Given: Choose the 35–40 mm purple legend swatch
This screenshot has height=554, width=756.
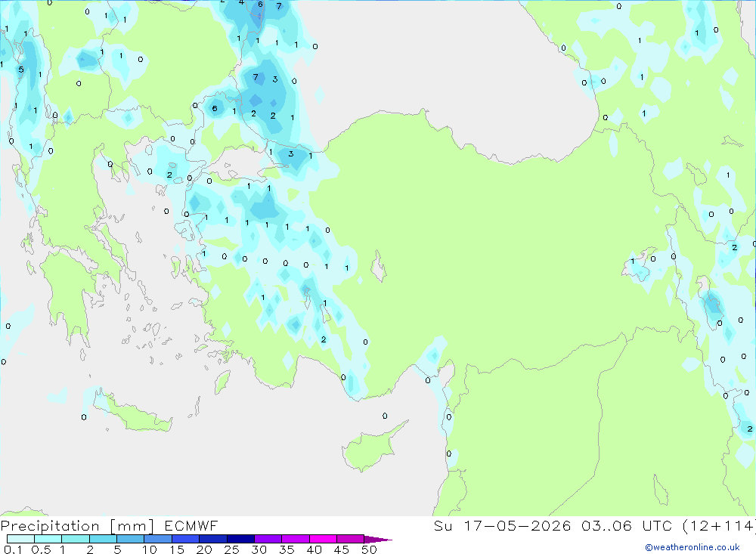Looking at the screenshot, I should click(295, 539).
